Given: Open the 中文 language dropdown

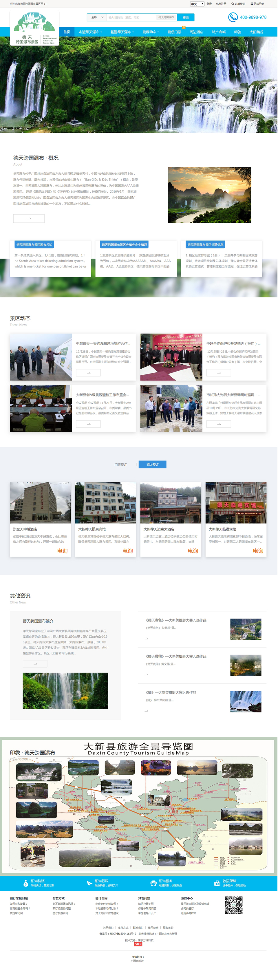Looking at the screenshot, I should [197, 4].
